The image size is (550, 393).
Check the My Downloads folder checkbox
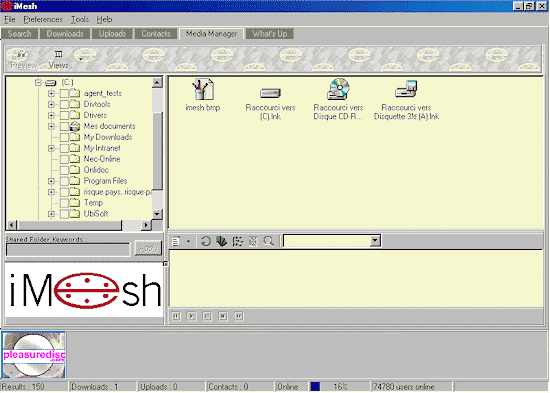(x=64, y=137)
